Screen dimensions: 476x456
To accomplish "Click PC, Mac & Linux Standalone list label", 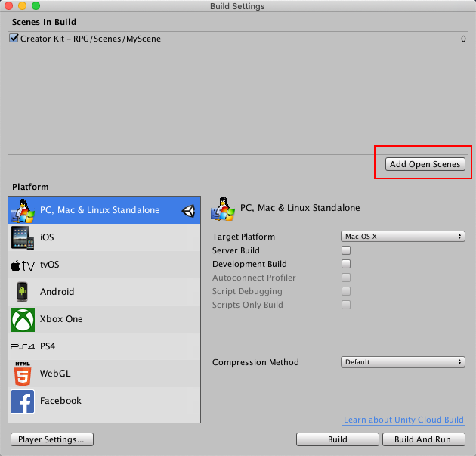I will pos(100,210).
